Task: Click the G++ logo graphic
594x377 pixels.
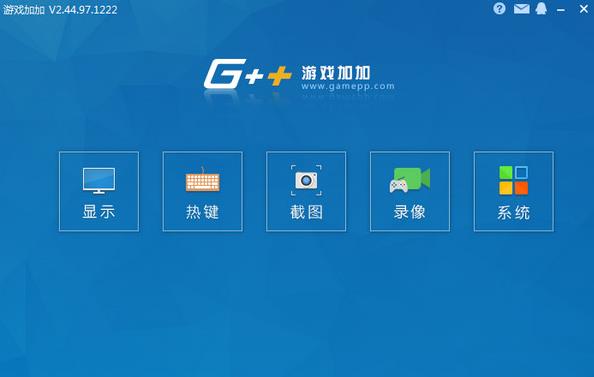Action: [x=248, y=74]
